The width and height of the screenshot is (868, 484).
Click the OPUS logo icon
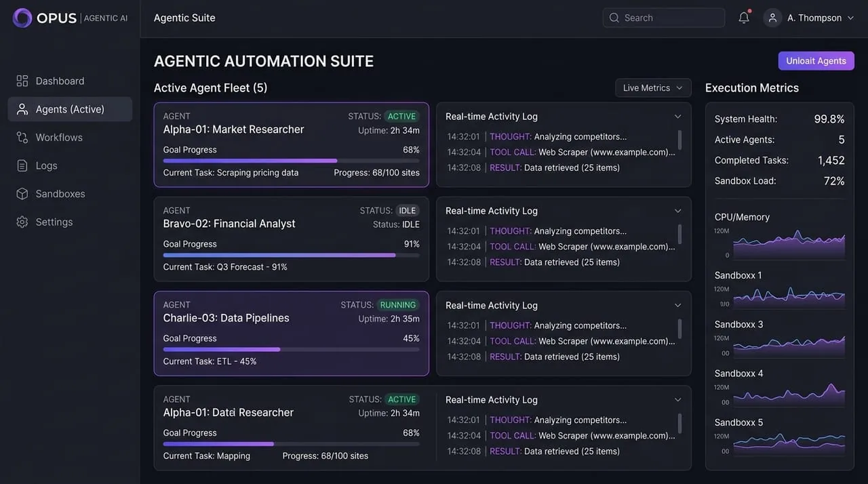[22, 18]
